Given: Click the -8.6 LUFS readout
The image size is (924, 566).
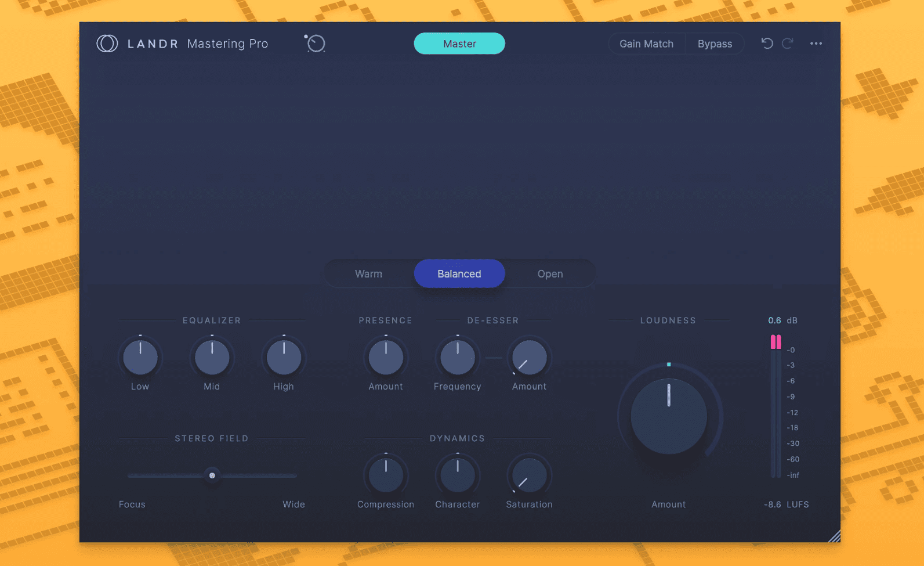Looking at the screenshot, I should [786, 504].
